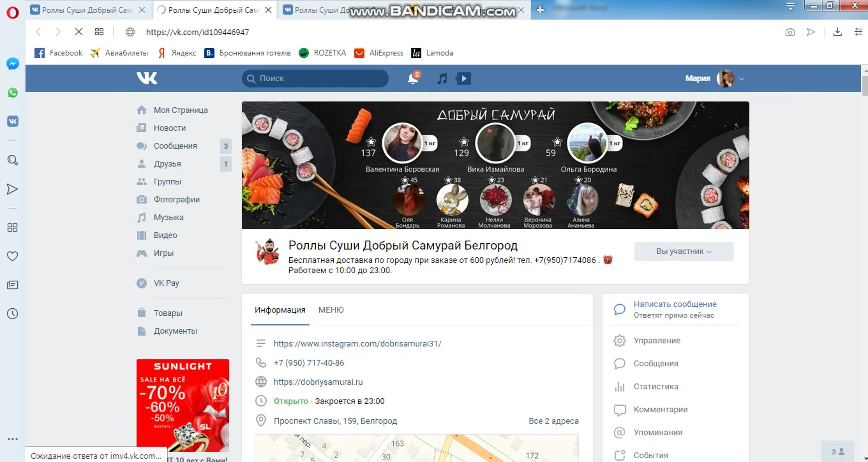Open Opera bookmarks heart icon

click(13, 256)
